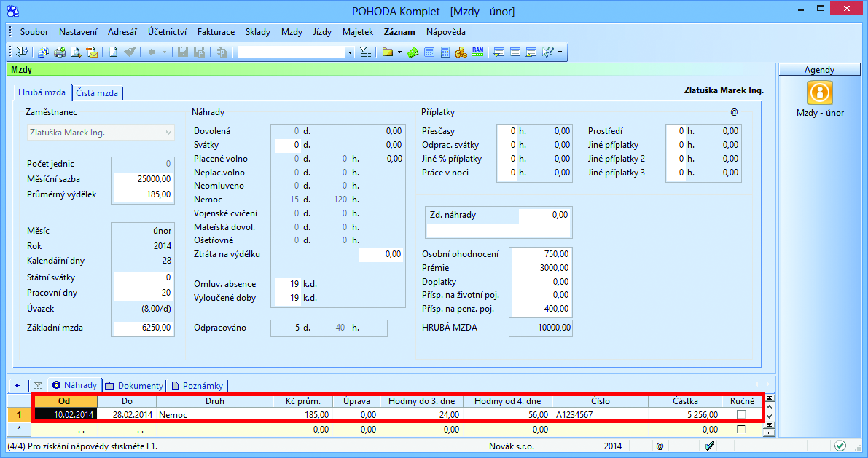This screenshot has width=868, height=458.
Task: Expand the Zaměstnanec employee dropdown
Action: point(168,133)
